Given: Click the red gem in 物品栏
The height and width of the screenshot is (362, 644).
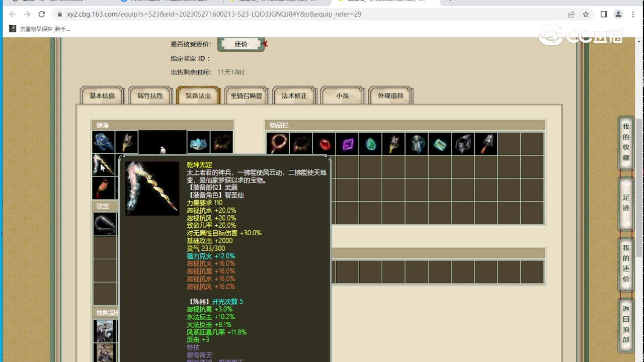Looking at the screenshot, I should (x=324, y=144).
